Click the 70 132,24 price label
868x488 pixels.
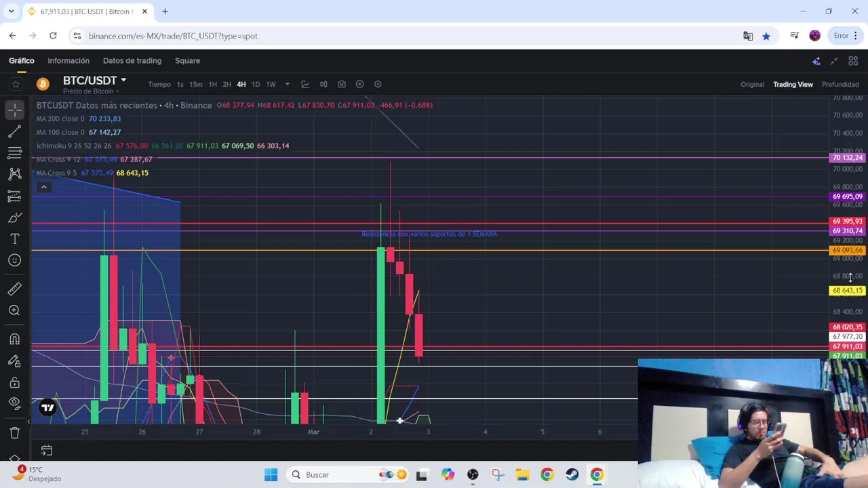coord(847,158)
